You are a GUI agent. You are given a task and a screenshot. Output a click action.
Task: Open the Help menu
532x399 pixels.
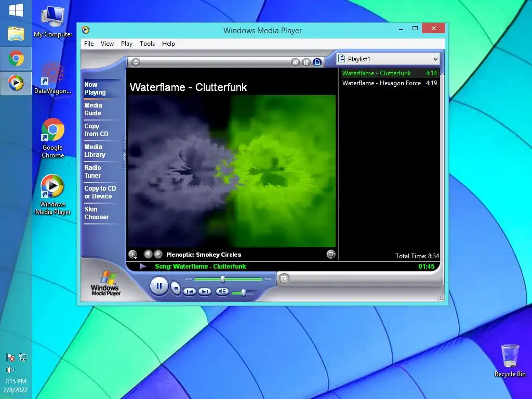click(x=168, y=44)
